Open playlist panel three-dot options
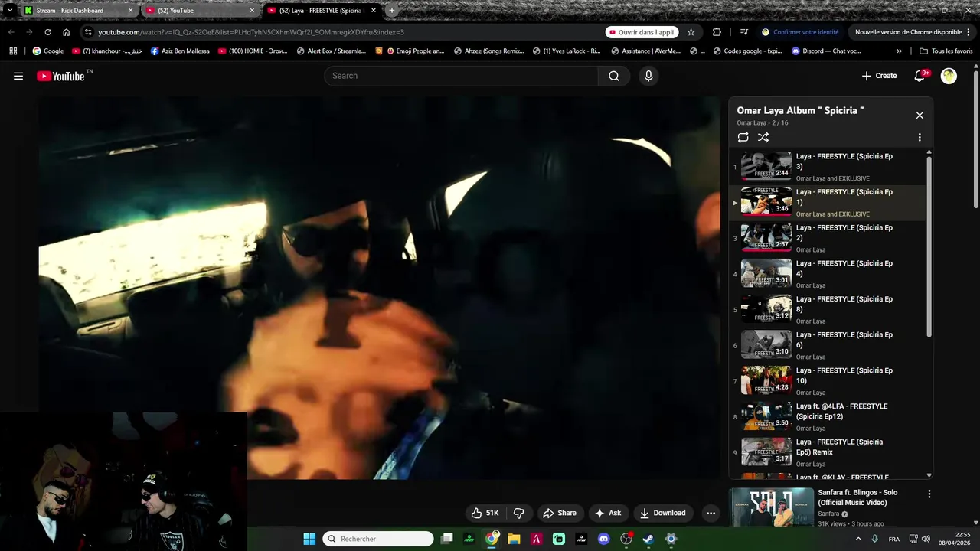The height and width of the screenshot is (551, 980). (920, 138)
